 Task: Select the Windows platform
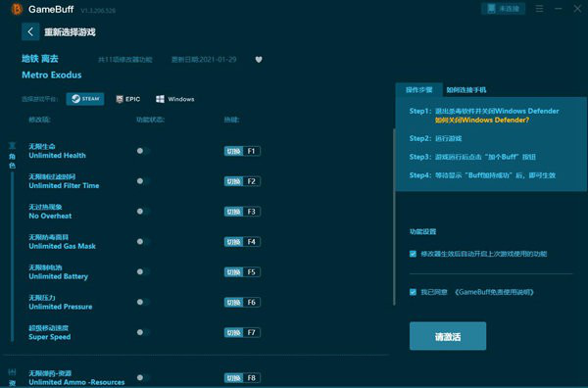point(174,99)
